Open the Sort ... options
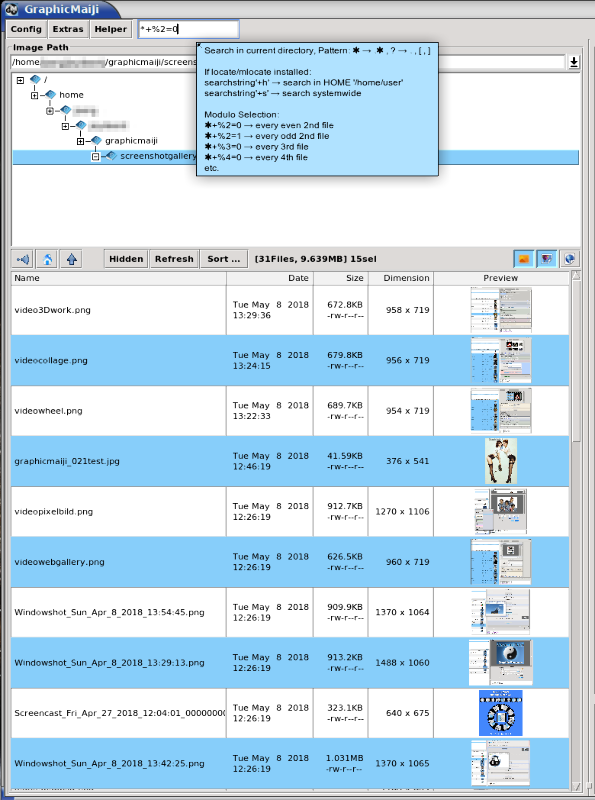Screen dimensions: 595x800 coord(224,259)
